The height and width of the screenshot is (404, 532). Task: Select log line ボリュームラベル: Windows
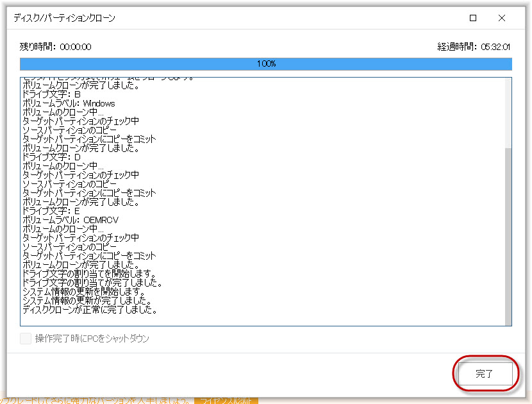69,103
